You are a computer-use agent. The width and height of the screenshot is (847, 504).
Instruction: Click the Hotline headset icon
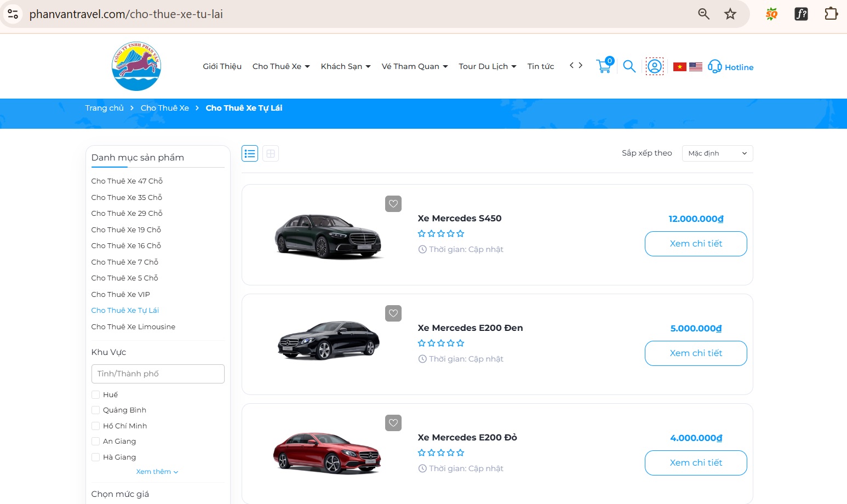pyautogui.click(x=714, y=66)
